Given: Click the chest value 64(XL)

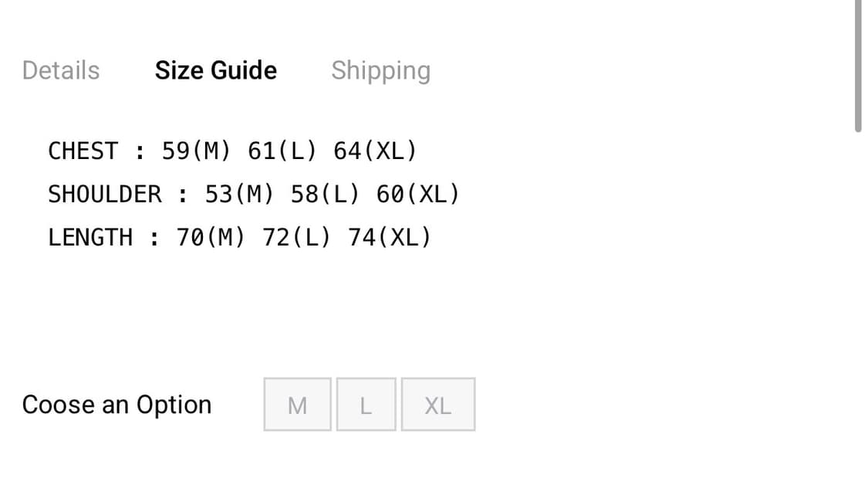Looking at the screenshot, I should (375, 151).
